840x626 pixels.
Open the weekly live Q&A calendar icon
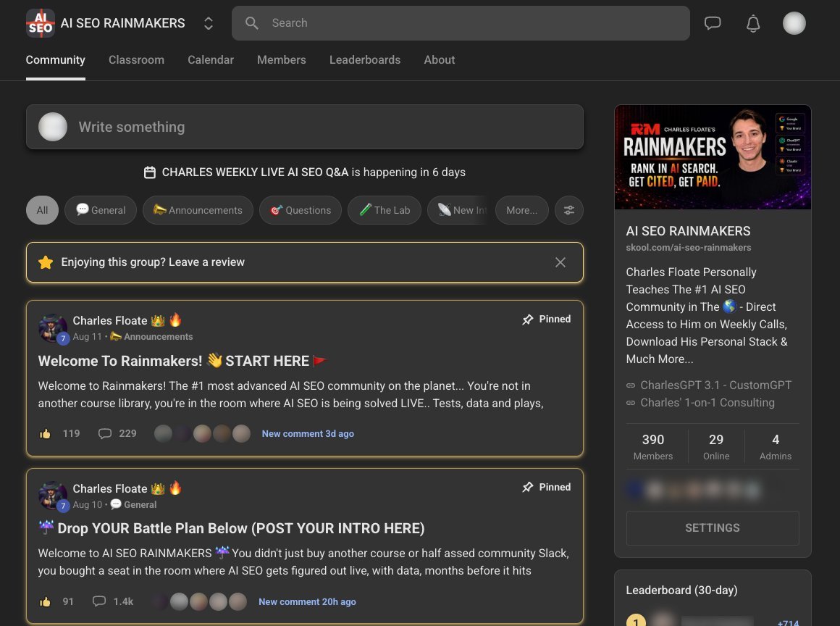pyautogui.click(x=150, y=172)
